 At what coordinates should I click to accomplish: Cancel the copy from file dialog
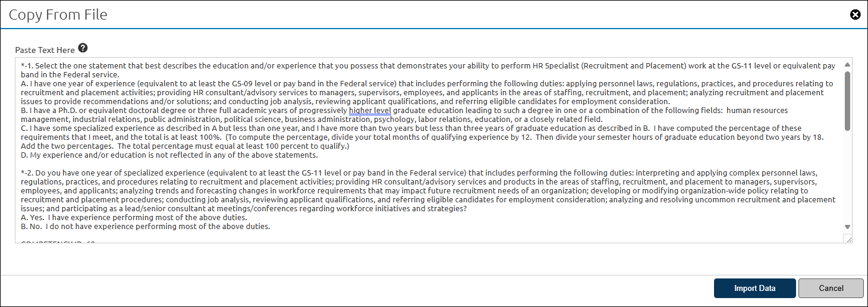tap(831, 288)
